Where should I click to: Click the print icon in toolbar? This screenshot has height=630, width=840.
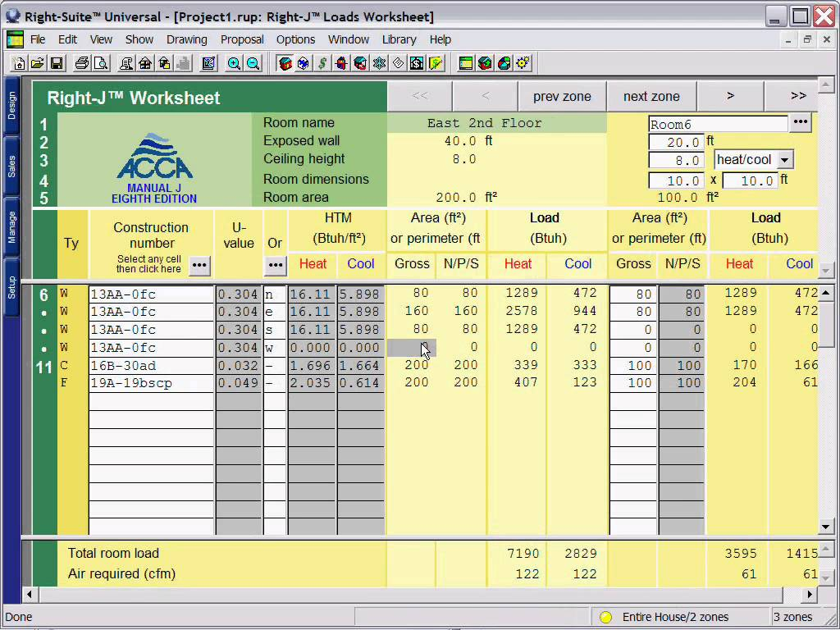click(x=82, y=63)
